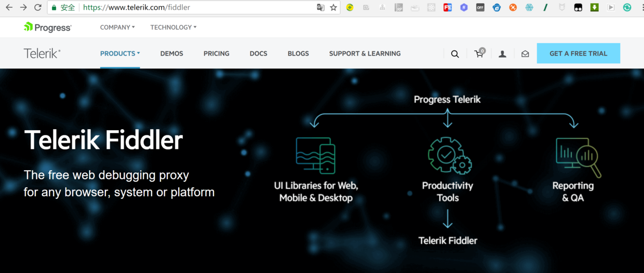The width and height of the screenshot is (644, 273).
Task: Click the Reporting & QA chart icon
Action: tap(579, 157)
